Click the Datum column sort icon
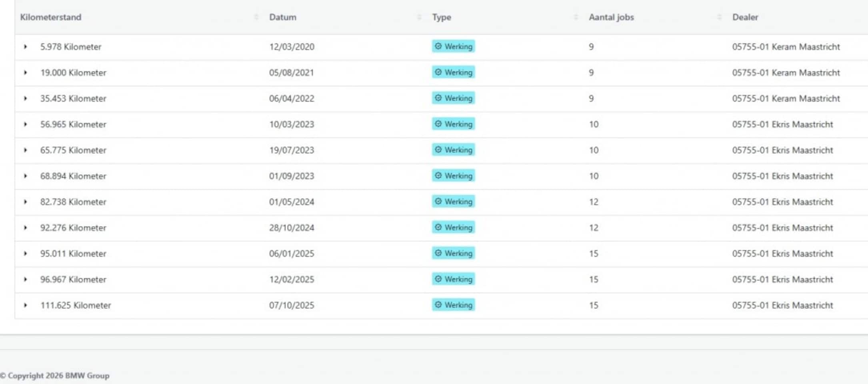The image size is (868, 384). [419, 17]
